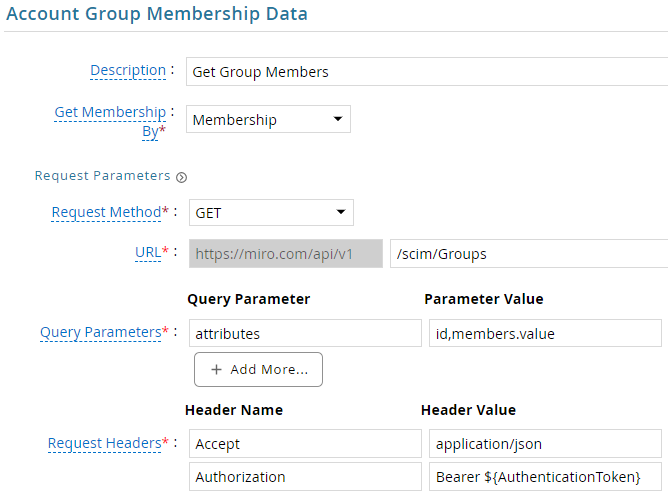Focus the id,members.value parameter value field
This screenshot has width=668, height=494.
(545, 333)
